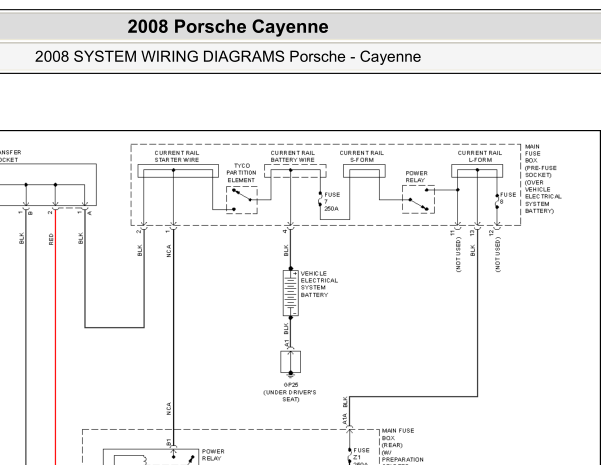Click the "POWER RELAY" label beside S-FORM rail
Screen dimensions: 601x465
416,177
